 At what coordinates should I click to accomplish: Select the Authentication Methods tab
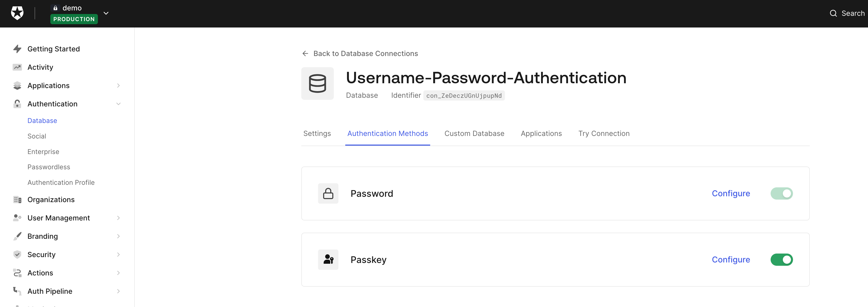pos(387,133)
